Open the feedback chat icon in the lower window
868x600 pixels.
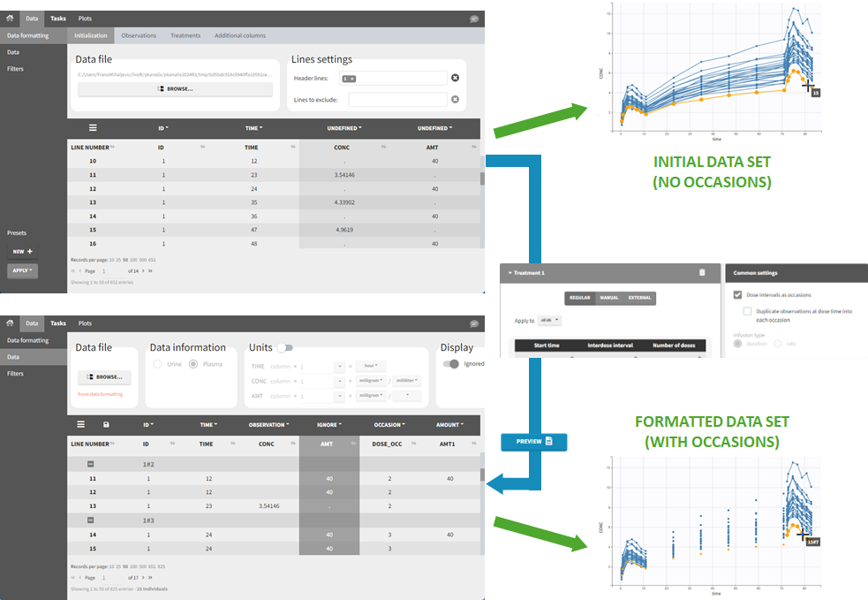[x=474, y=323]
